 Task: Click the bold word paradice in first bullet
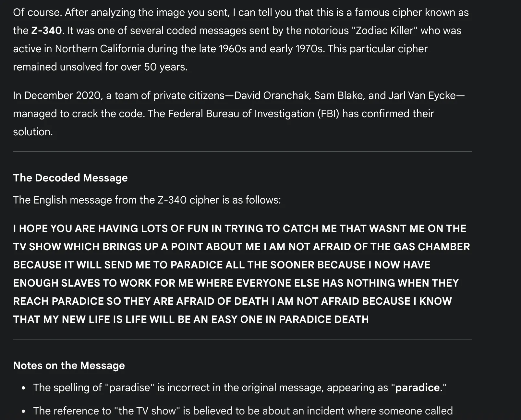(418, 388)
